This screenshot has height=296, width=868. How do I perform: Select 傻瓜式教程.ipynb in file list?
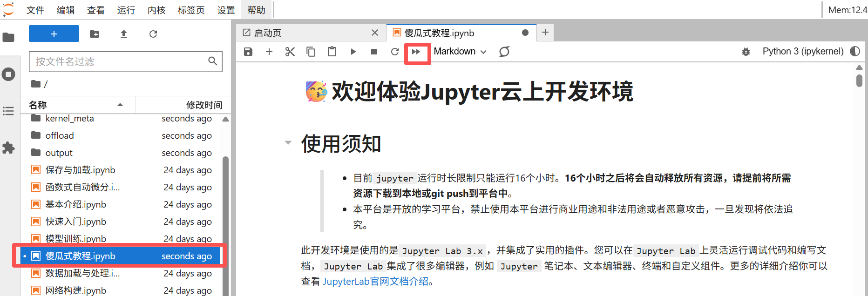121,256
